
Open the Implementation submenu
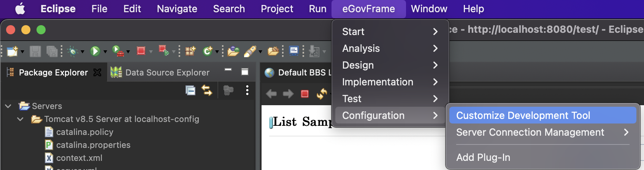coord(390,82)
